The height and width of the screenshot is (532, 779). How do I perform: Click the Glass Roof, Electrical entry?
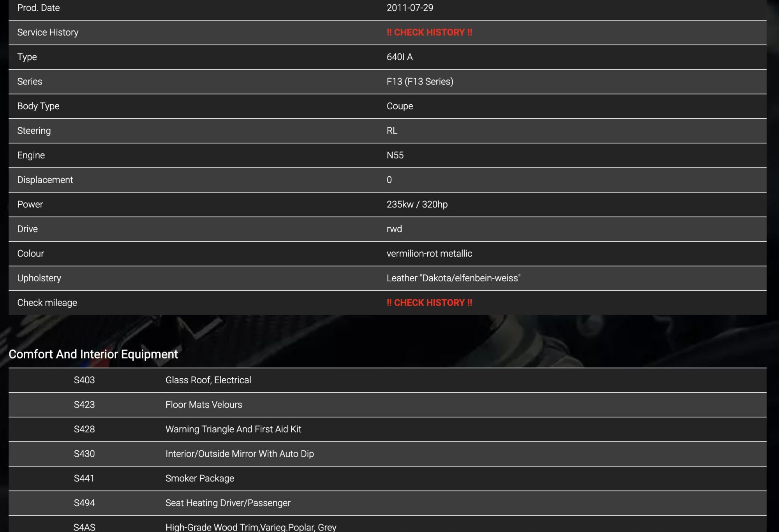click(208, 380)
